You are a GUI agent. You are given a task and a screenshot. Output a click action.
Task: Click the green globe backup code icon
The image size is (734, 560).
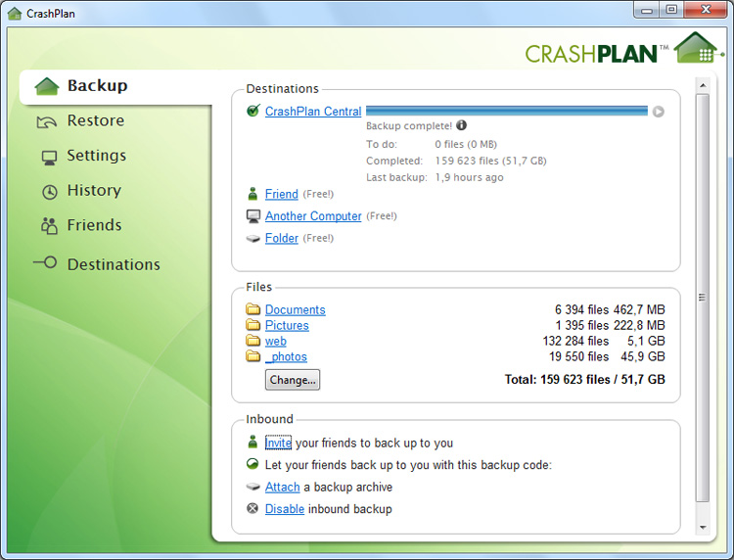(x=252, y=464)
